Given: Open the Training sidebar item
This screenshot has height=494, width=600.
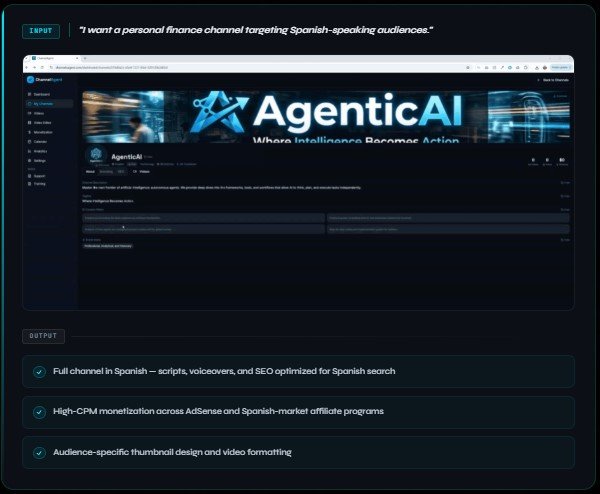Looking at the screenshot, I should [37, 184].
